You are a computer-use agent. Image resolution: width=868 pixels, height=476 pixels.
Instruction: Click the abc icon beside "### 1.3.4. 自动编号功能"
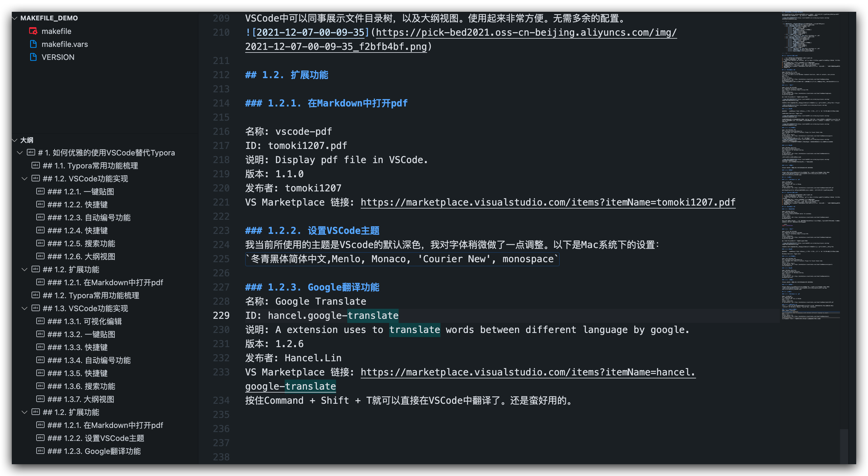coord(40,360)
